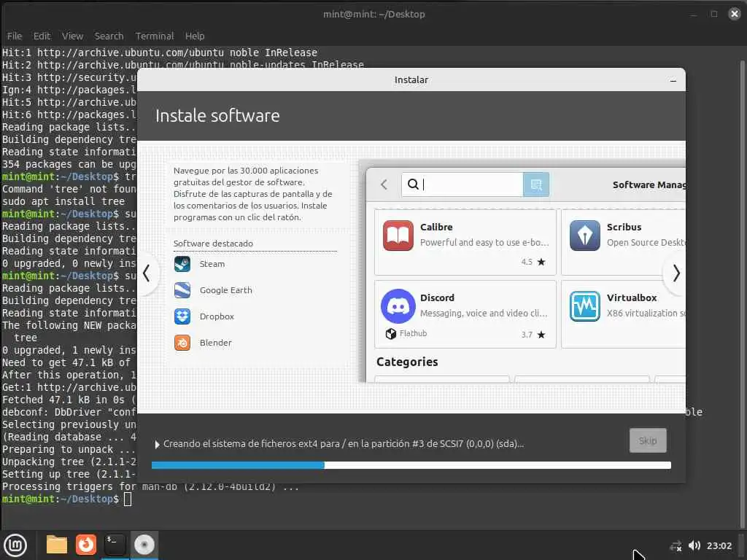Select the Steam label text
The image size is (747, 560).
click(212, 264)
